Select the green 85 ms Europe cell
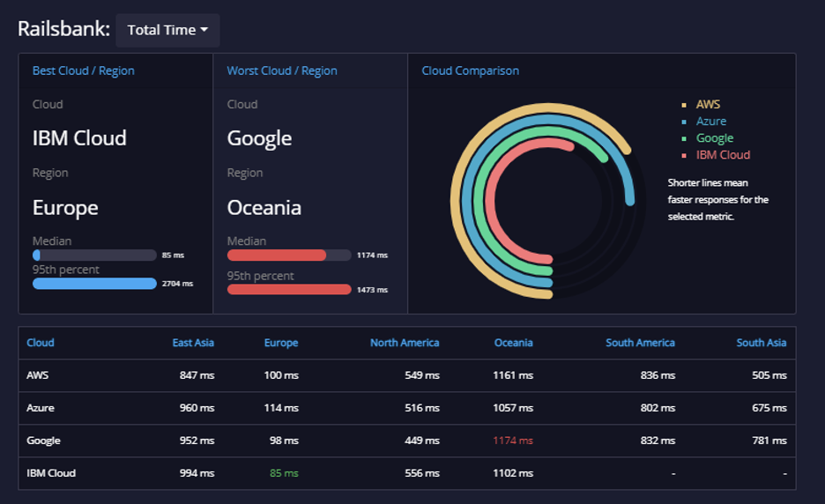This screenshot has width=825, height=504. click(284, 473)
